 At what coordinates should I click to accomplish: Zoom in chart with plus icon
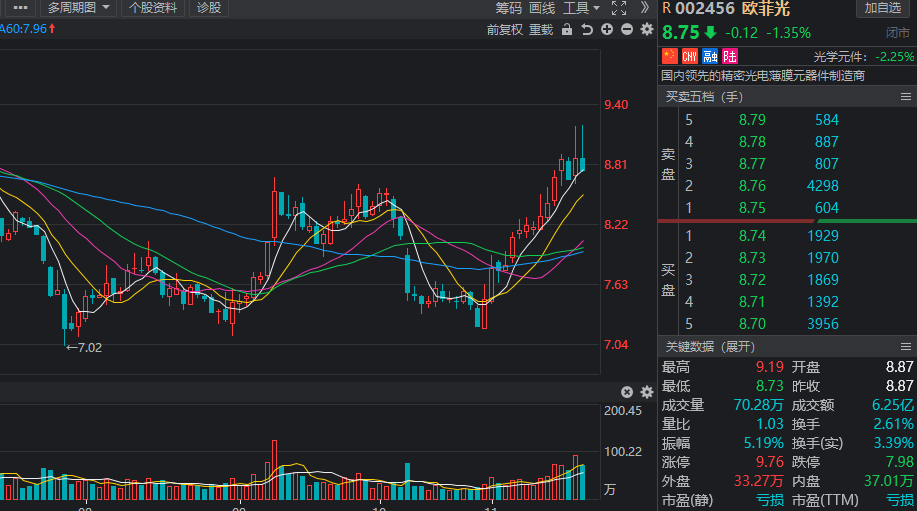[607, 30]
